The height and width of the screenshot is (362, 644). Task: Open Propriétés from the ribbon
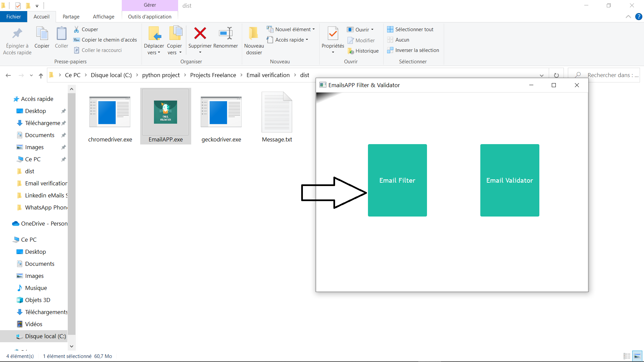coord(333,34)
